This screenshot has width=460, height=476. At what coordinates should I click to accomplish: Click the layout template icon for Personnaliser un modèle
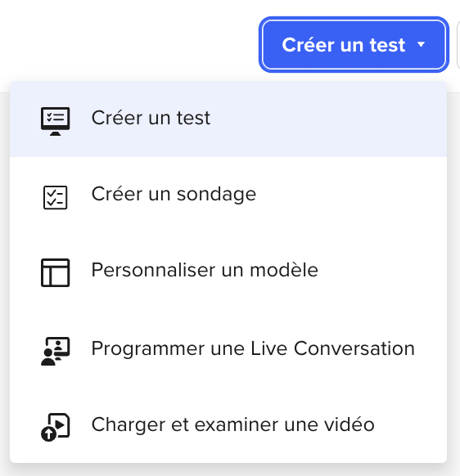coord(56,272)
